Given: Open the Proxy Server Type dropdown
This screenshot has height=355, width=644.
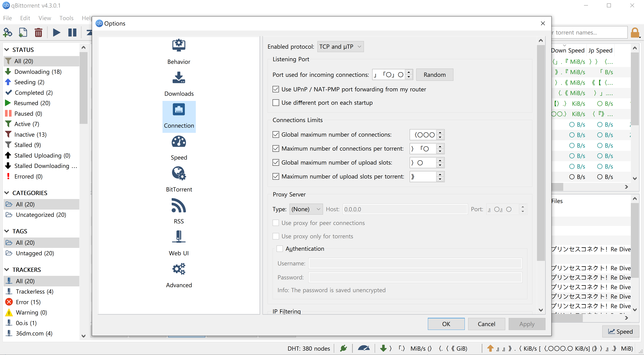Looking at the screenshot, I should point(306,209).
